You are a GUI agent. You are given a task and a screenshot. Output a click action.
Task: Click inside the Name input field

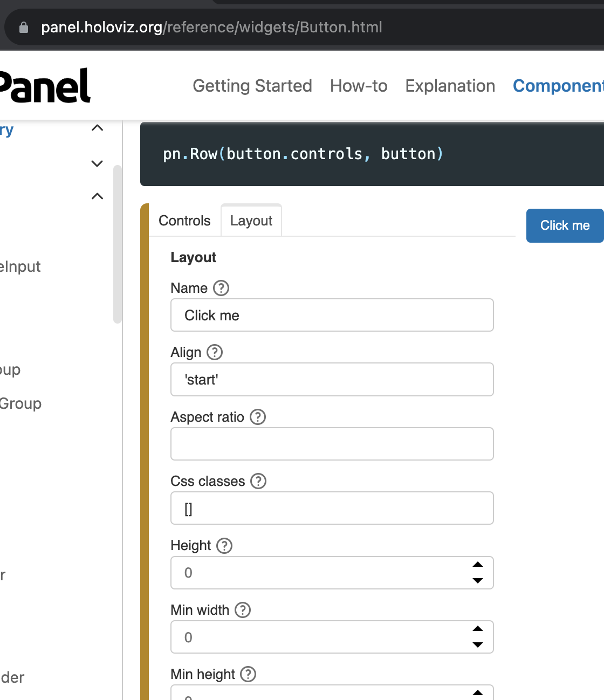[x=332, y=315]
